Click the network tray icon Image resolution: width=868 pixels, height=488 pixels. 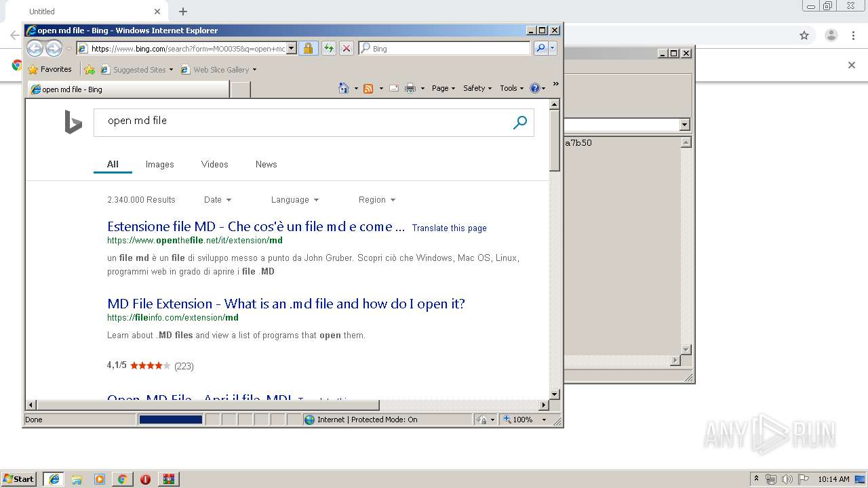tap(771, 479)
